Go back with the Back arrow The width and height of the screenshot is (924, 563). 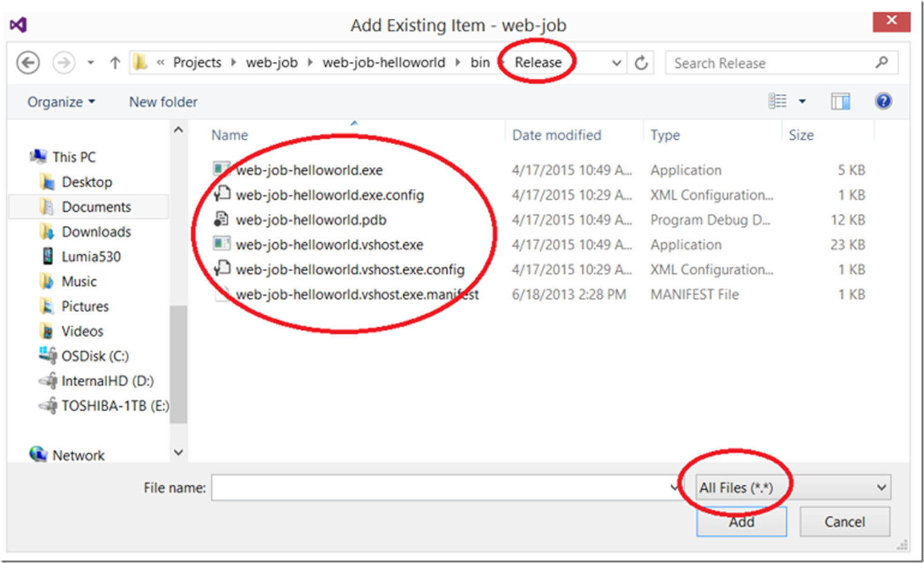[x=28, y=63]
